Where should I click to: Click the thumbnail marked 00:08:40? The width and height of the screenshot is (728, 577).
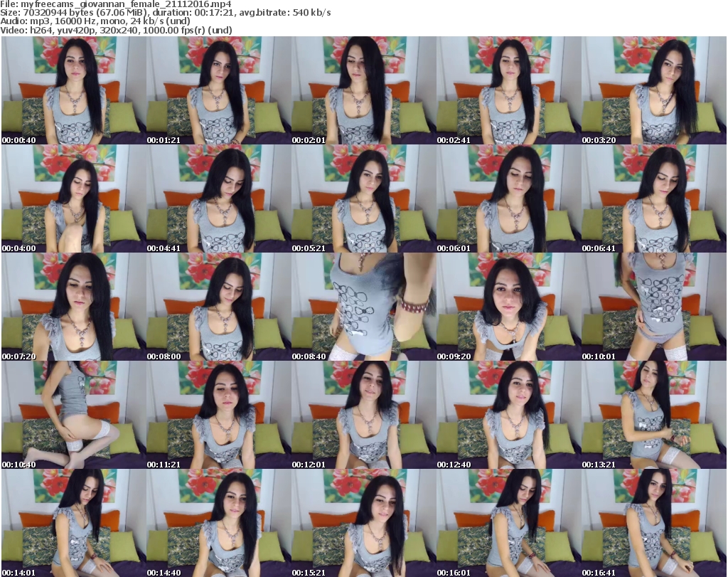pyautogui.click(x=363, y=307)
